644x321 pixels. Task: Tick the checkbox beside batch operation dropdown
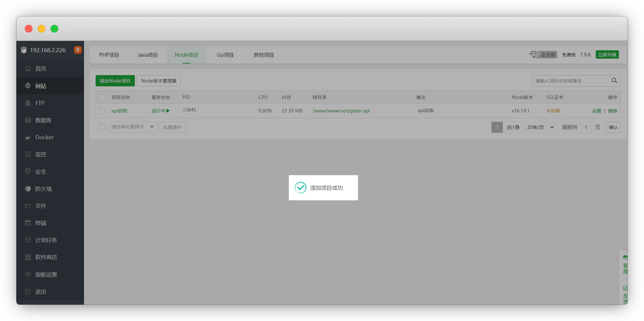[x=102, y=127]
